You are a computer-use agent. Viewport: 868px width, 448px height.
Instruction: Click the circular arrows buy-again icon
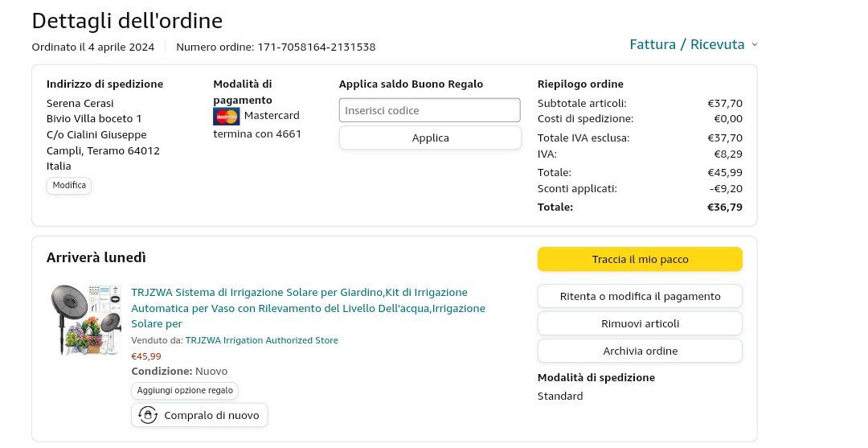[x=148, y=415]
